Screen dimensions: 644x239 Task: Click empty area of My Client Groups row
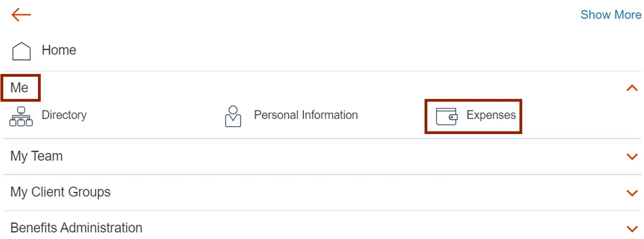[324, 193]
